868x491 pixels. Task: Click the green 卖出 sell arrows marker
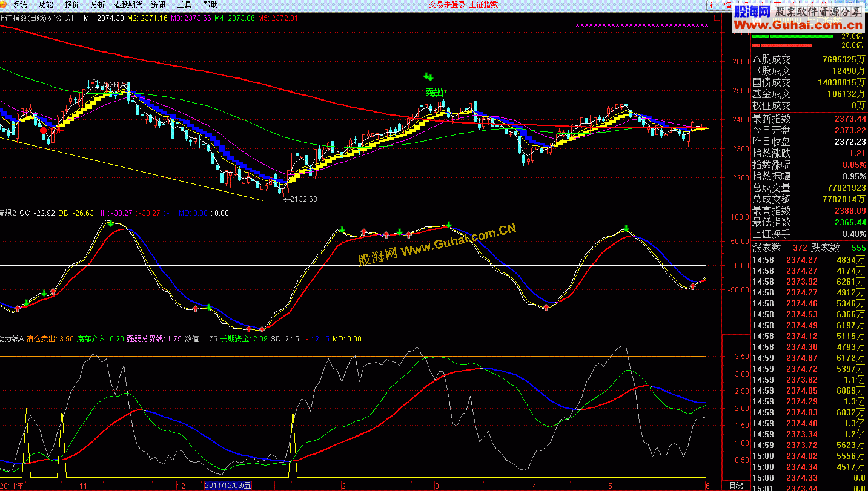click(429, 77)
